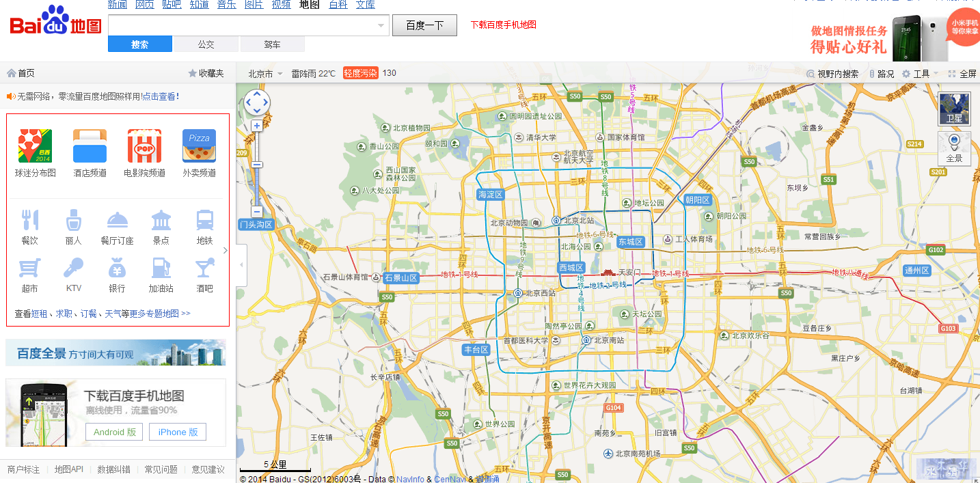This screenshot has width=980, height=483.
Task: Open 图片 in top navigation
Action: [x=254, y=5]
